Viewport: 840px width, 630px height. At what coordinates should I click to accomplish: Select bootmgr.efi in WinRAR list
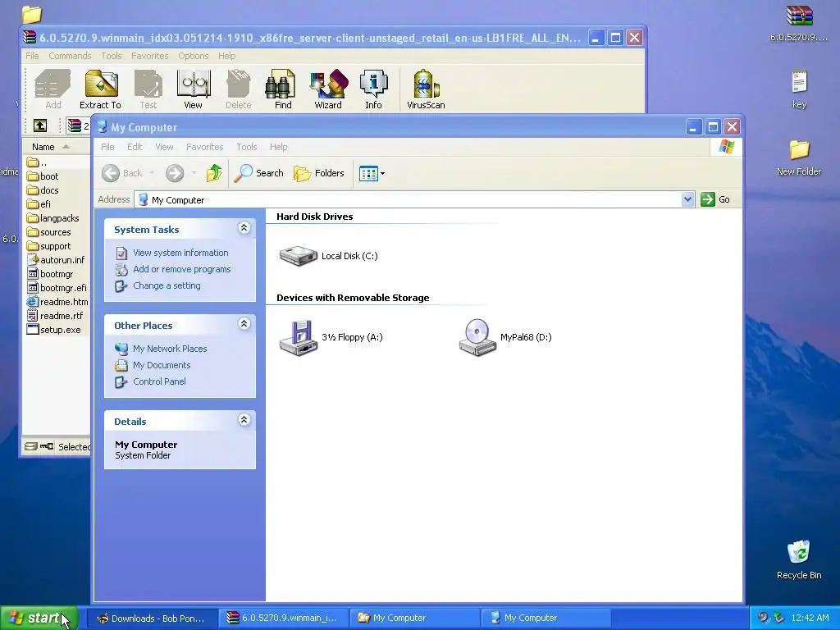[57, 288]
